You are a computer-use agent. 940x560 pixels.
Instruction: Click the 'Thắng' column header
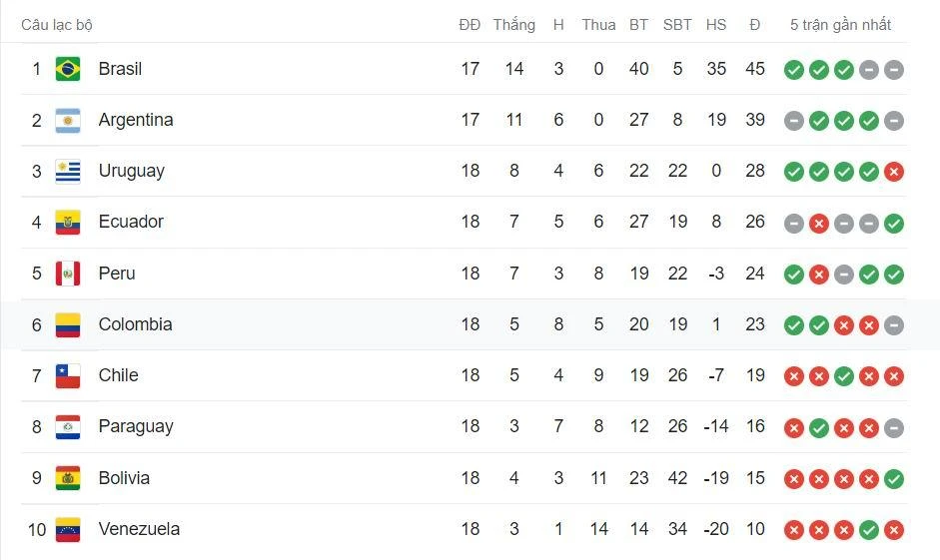(x=513, y=25)
